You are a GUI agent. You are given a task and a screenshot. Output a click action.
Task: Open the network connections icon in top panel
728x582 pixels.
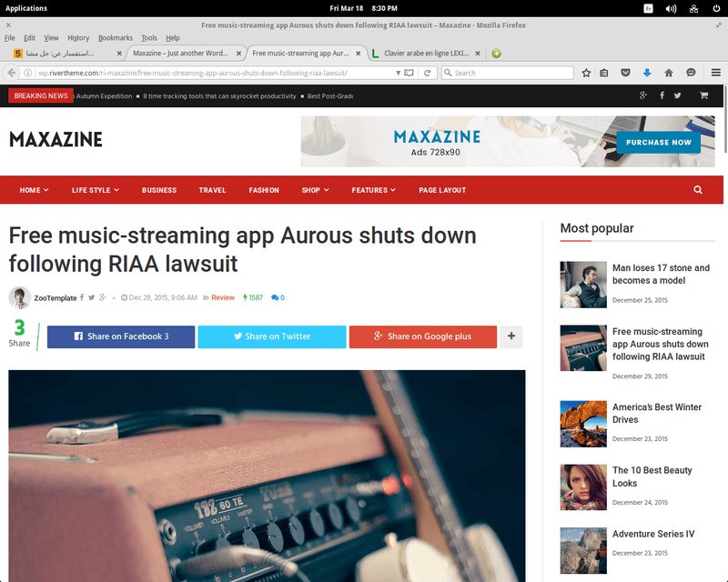point(693,8)
